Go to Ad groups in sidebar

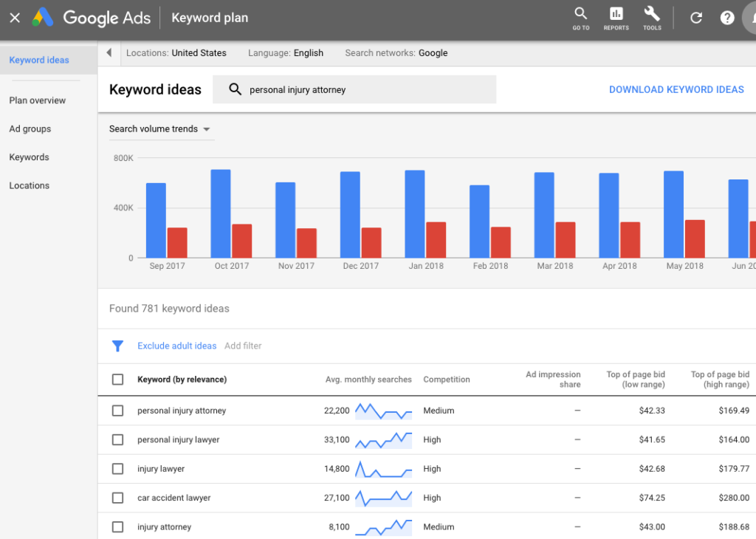pos(30,128)
